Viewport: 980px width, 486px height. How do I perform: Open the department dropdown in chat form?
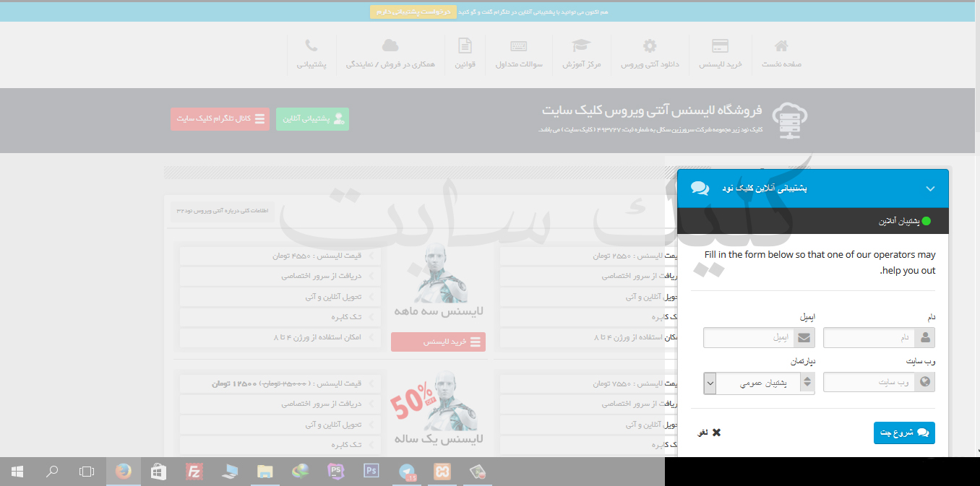(x=710, y=383)
